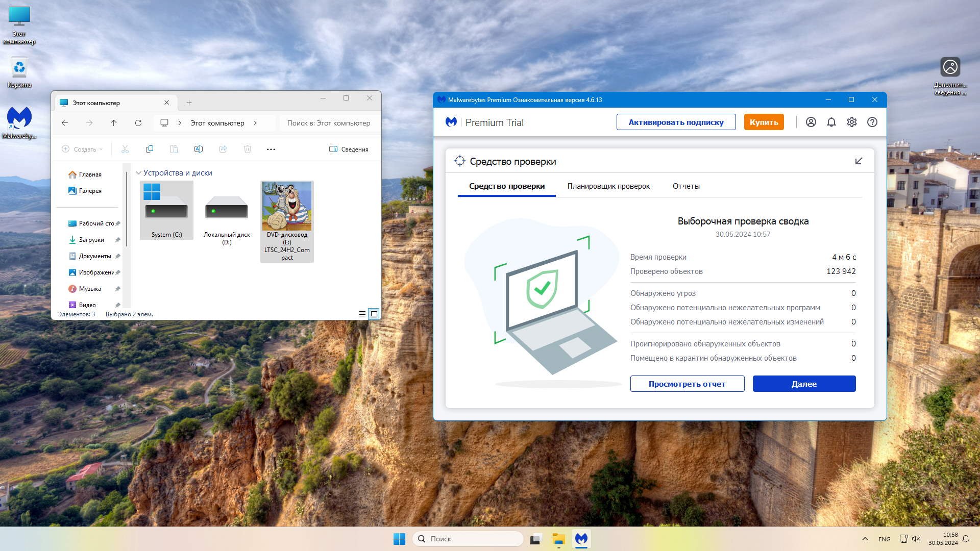
Task: Open the Отчеты tab
Action: point(685,186)
